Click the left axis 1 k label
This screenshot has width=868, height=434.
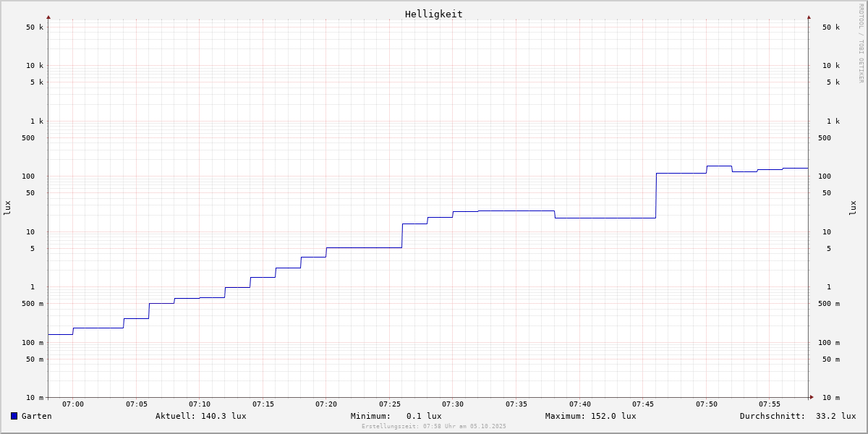click(x=37, y=122)
